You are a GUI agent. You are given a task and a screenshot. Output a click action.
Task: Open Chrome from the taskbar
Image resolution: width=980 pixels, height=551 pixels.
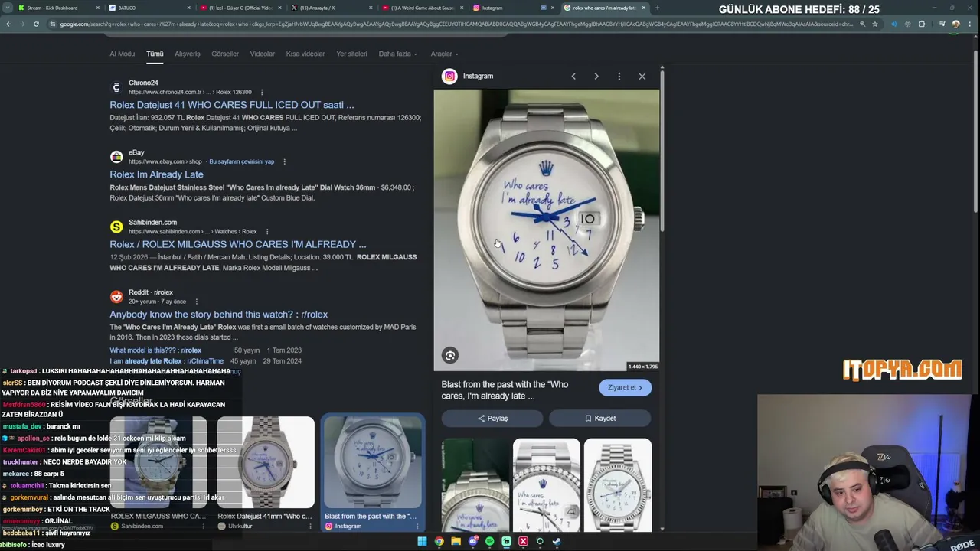tap(439, 542)
